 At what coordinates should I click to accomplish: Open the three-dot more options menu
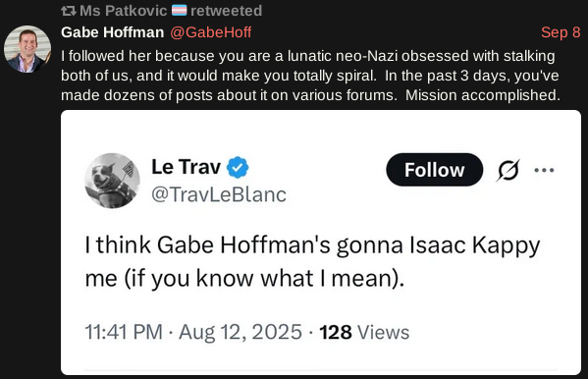[544, 170]
